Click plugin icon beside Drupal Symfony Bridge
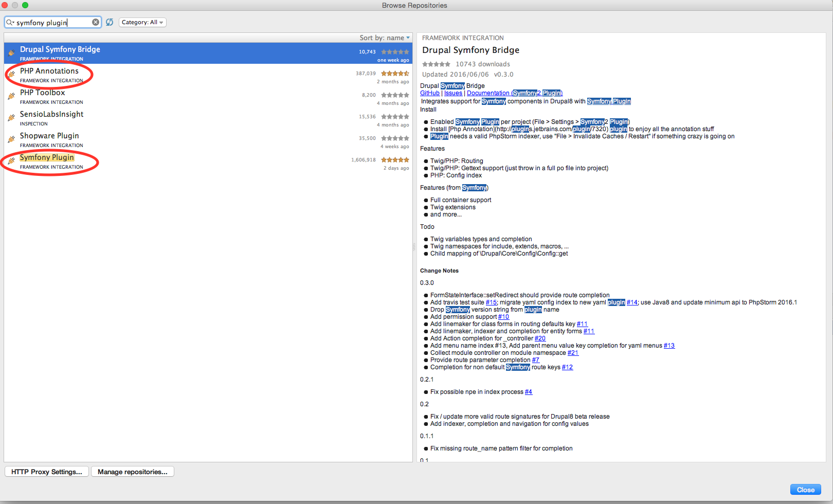 coord(11,53)
